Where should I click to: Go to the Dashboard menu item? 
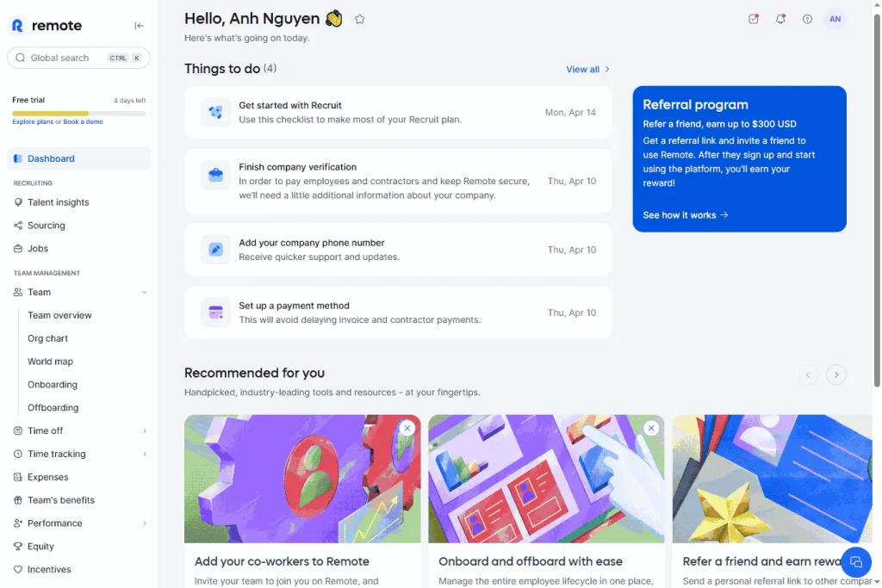coord(78,158)
